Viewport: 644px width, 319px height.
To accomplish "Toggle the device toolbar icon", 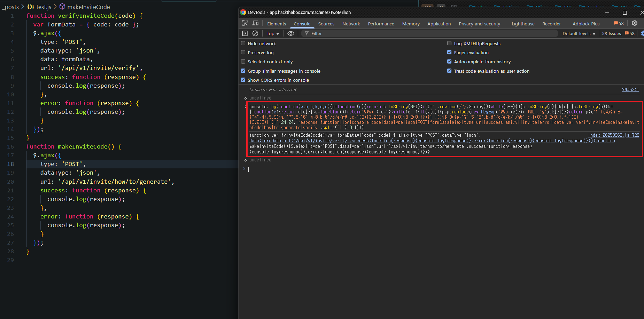I will coord(255,23).
